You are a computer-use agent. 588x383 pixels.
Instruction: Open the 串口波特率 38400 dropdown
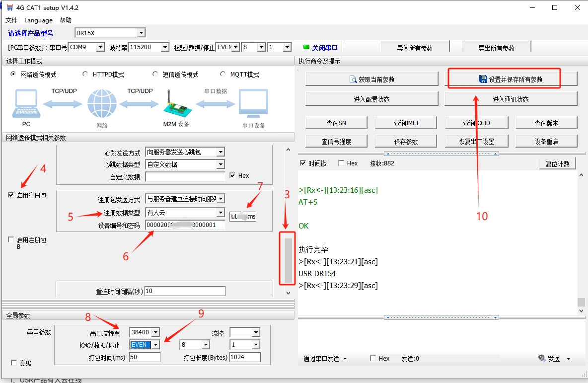[155, 332]
